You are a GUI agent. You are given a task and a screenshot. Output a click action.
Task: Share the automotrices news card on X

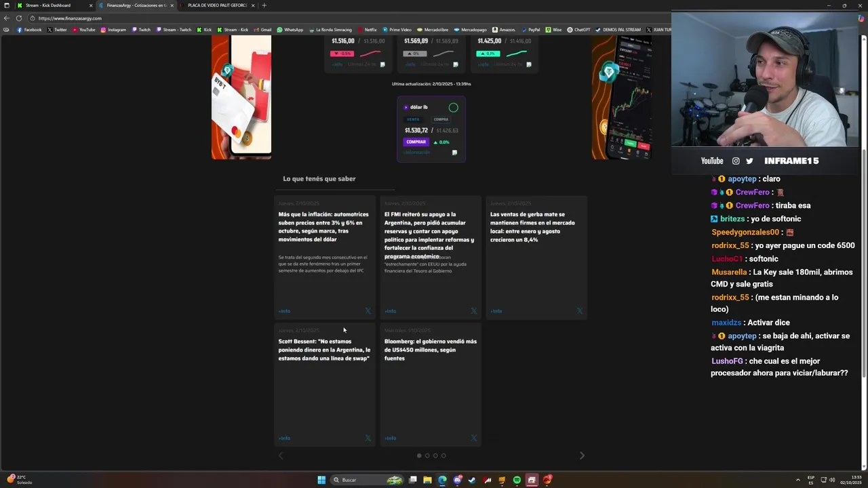pos(368,311)
